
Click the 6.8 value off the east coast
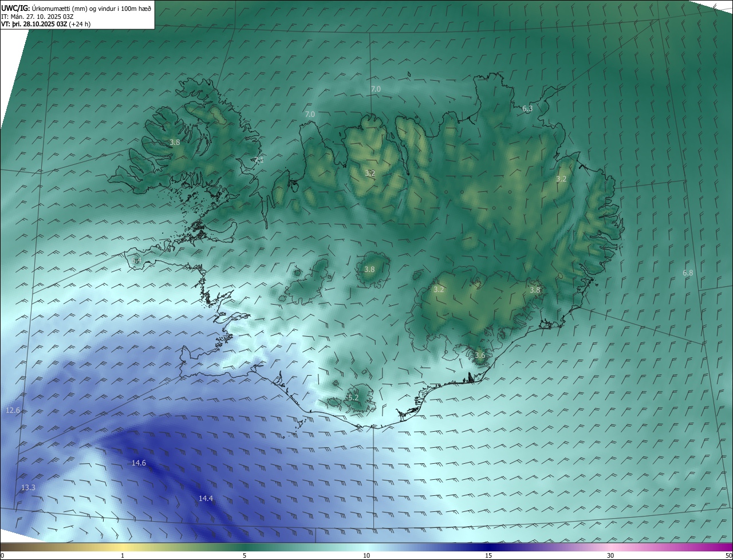(688, 273)
